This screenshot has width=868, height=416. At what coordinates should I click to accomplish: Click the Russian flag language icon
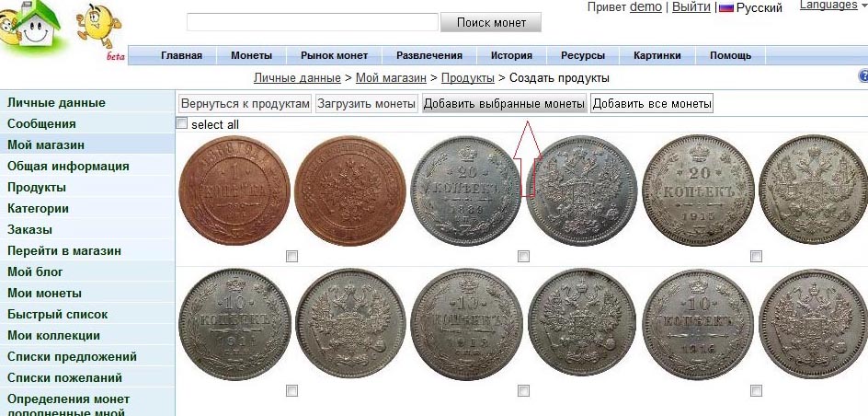coord(725,7)
